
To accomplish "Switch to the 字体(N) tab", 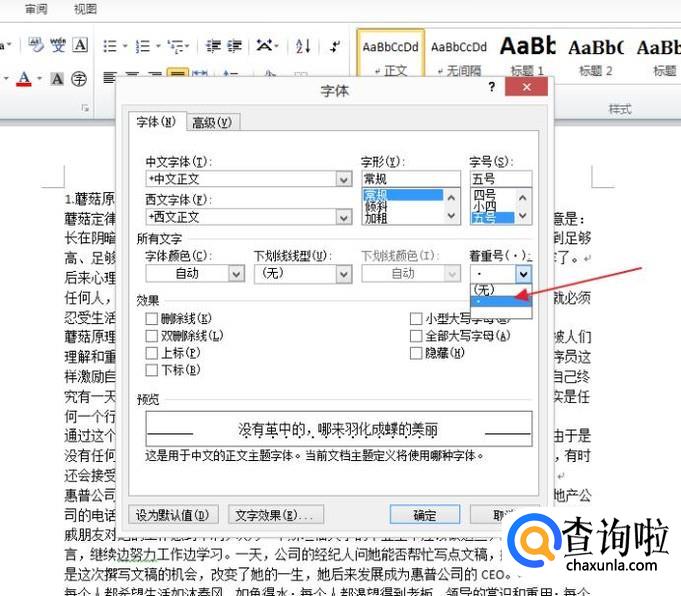I will [156, 122].
